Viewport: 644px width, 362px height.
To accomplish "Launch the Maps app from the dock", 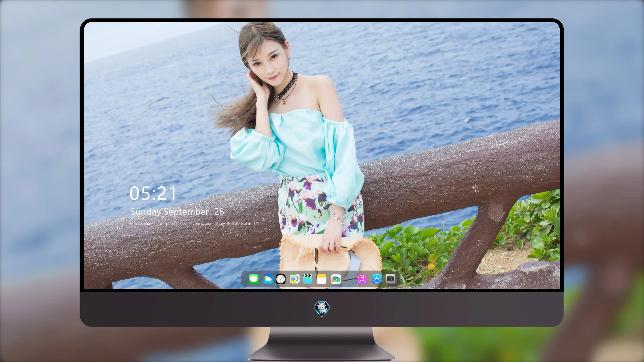I will (294, 279).
